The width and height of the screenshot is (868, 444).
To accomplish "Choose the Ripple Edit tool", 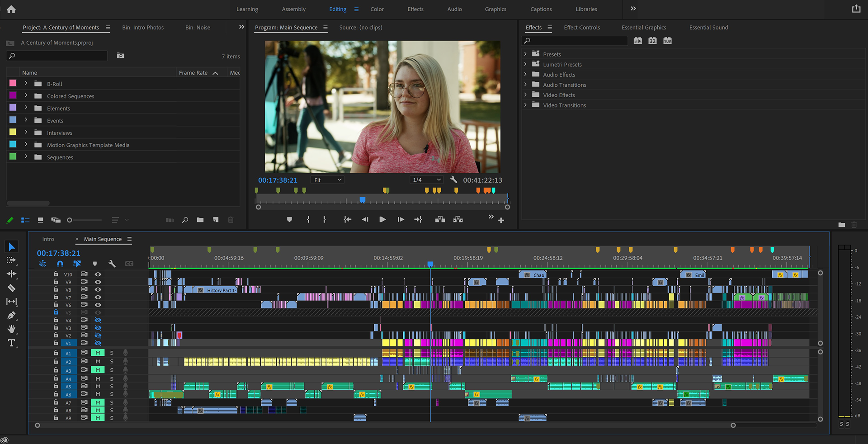I will click(12, 274).
